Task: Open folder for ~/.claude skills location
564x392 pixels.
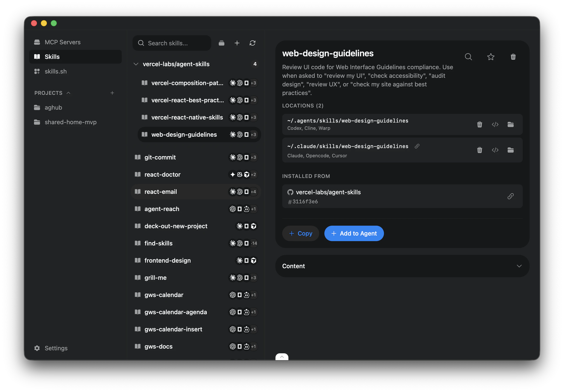Action: [510, 150]
